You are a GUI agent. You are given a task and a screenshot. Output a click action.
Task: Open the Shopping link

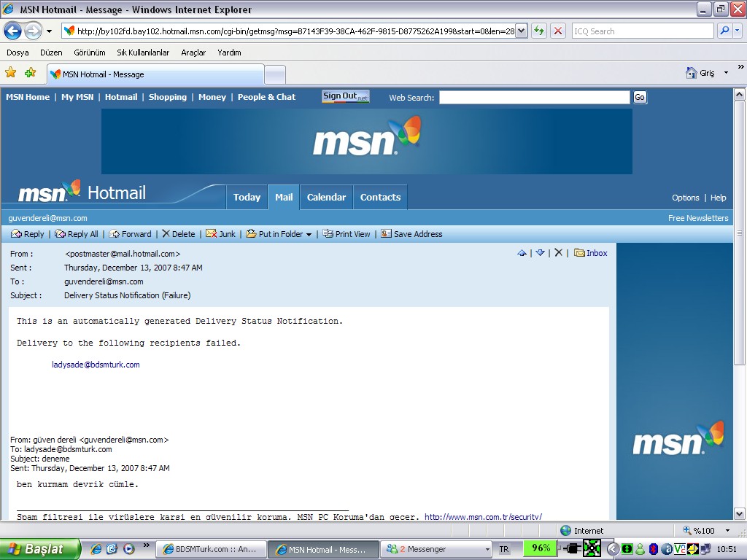click(167, 97)
